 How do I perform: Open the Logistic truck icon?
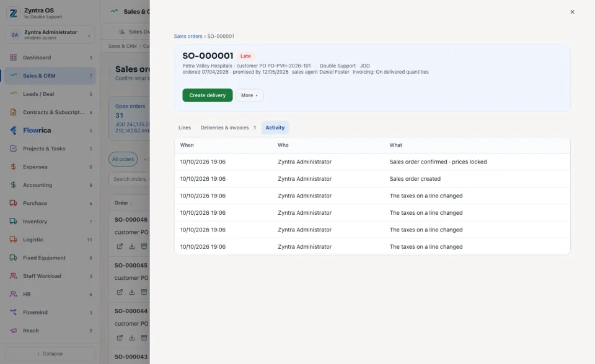[x=13, y=239]
